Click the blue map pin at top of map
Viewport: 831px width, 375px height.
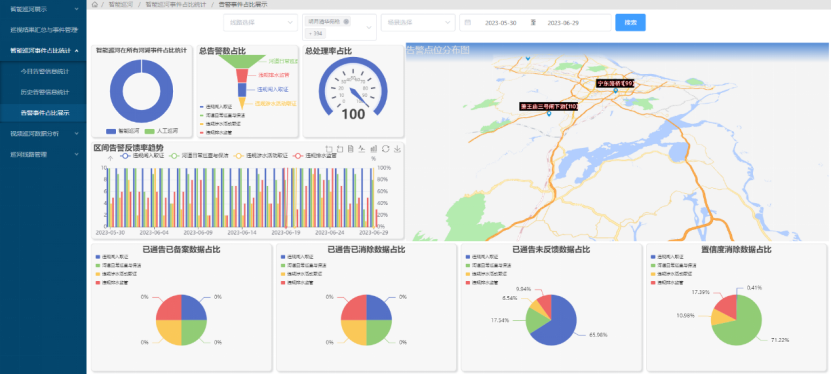[x=527, y=58]
